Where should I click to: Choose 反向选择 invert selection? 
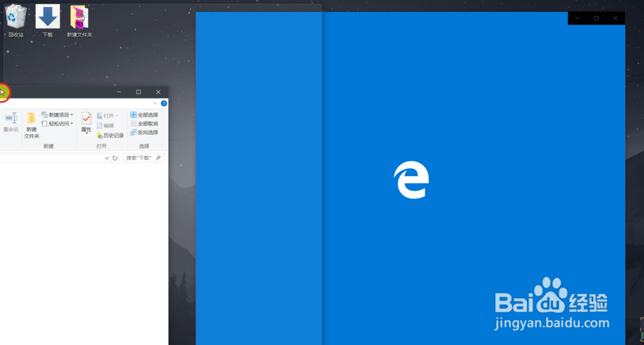[144, 132]
